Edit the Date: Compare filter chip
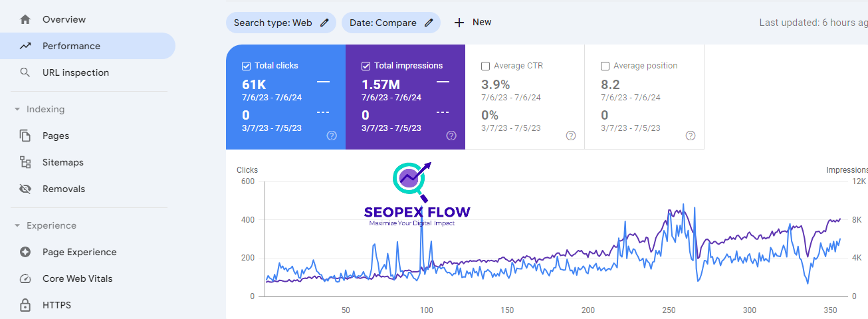 coord(391,23)
